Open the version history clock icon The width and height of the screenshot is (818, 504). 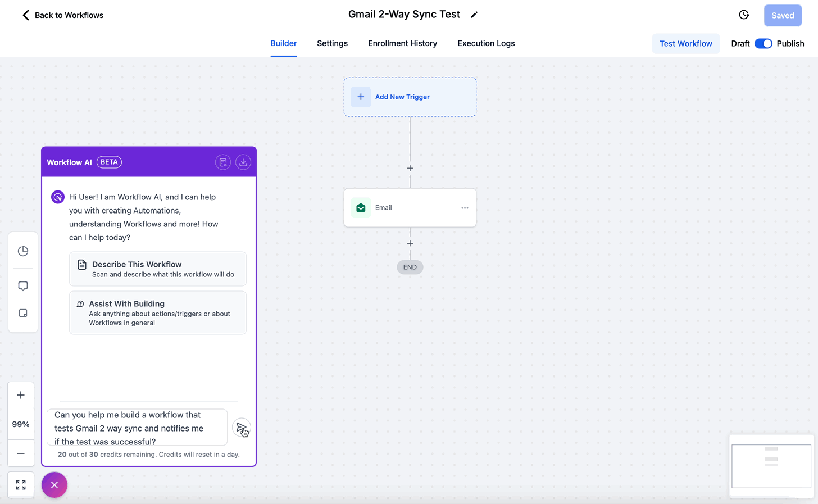(744, 15)
